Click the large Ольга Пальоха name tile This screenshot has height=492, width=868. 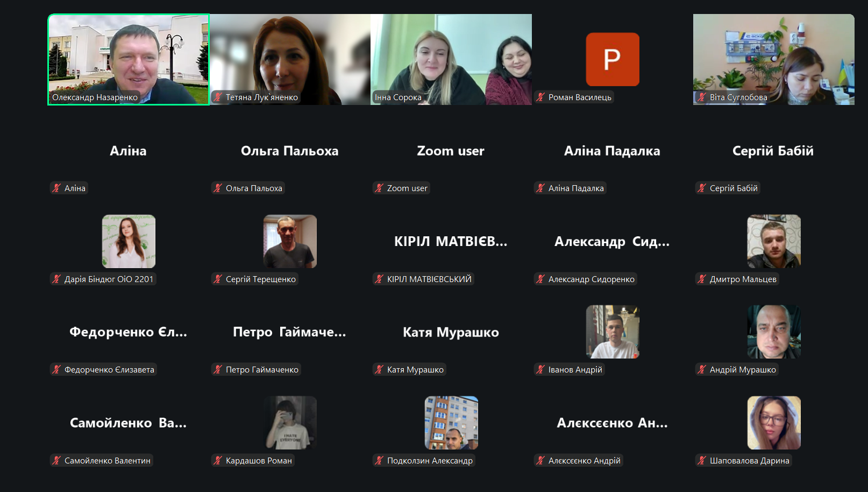pyautogui.click(x=289, y=151)
